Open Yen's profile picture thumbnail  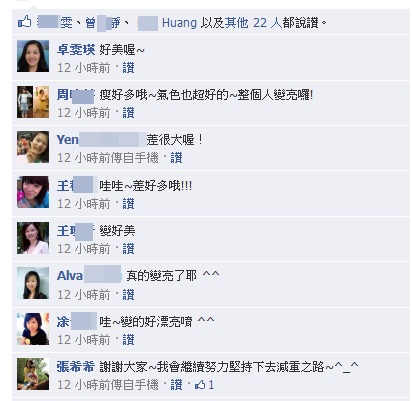click(x=33, y=147)
